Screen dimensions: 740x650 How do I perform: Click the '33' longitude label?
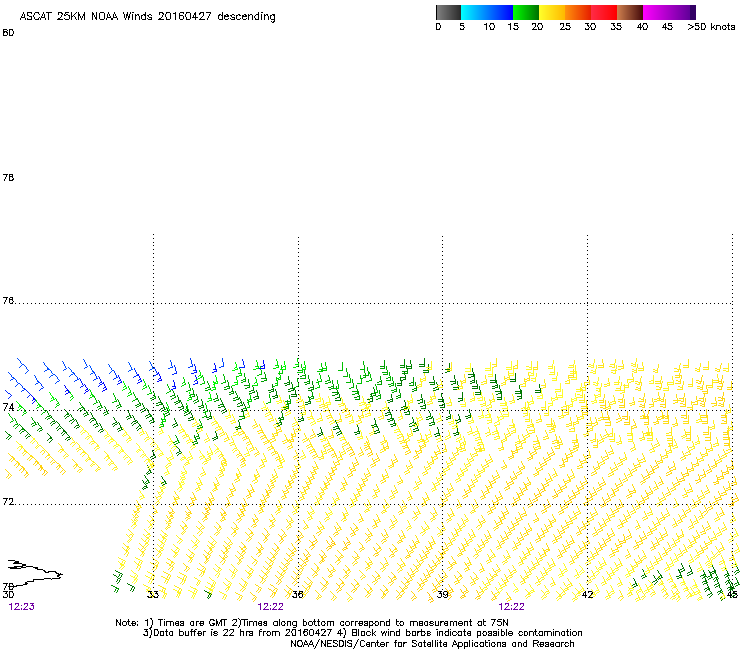[153, 594]
